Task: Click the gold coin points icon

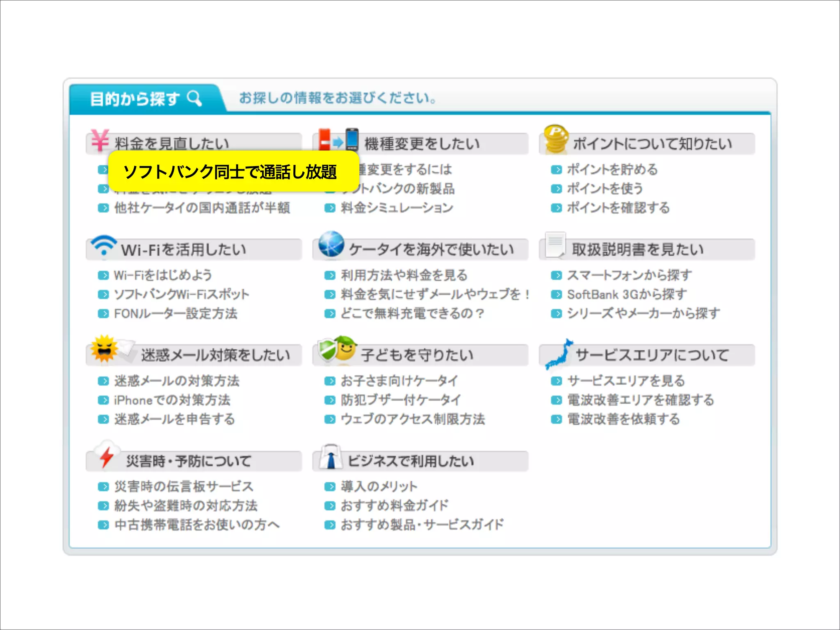Action: pos(556,139)
